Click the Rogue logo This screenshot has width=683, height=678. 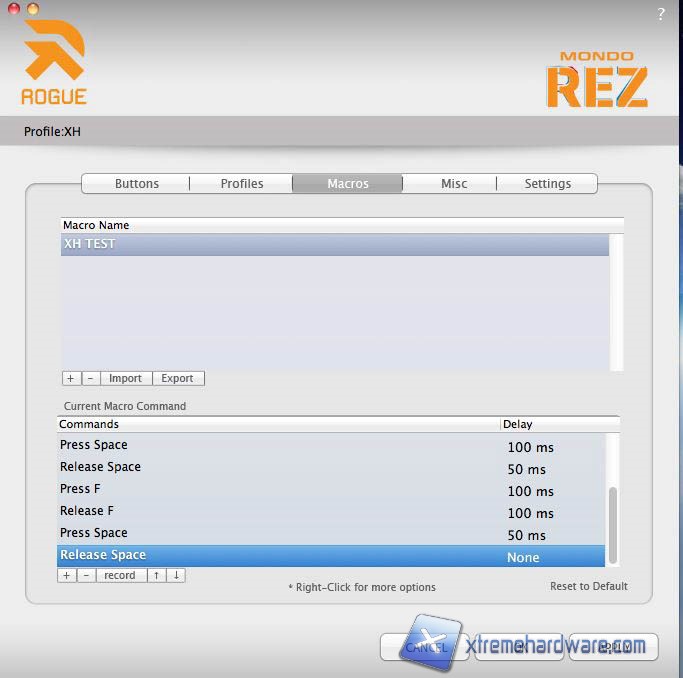54,62
